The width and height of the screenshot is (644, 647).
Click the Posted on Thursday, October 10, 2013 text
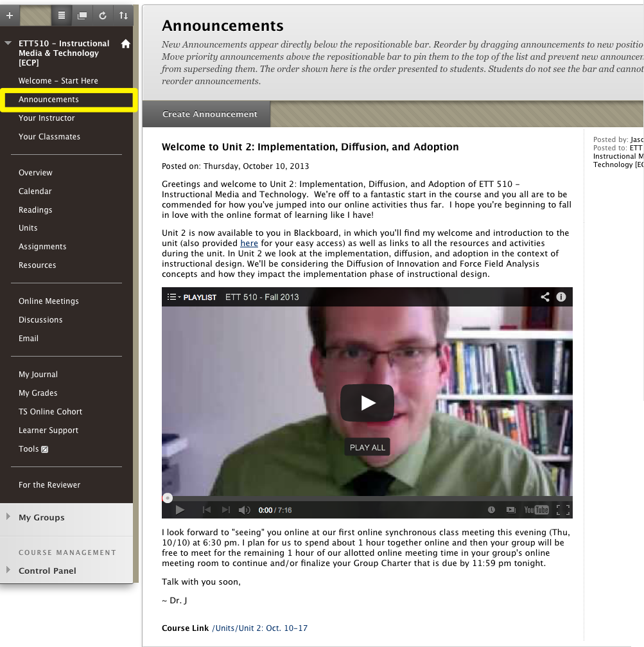[x=236, y=166]
